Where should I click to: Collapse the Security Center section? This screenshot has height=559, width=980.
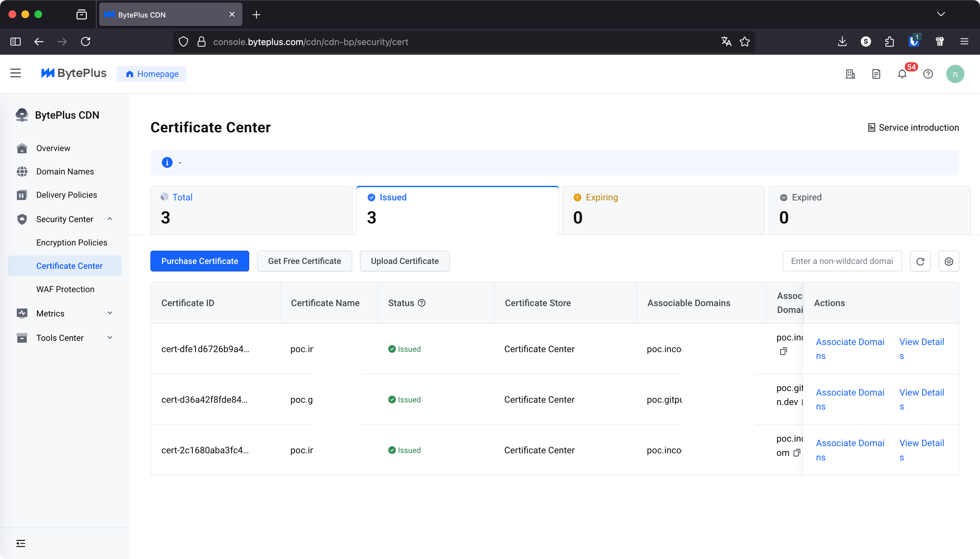110,219
